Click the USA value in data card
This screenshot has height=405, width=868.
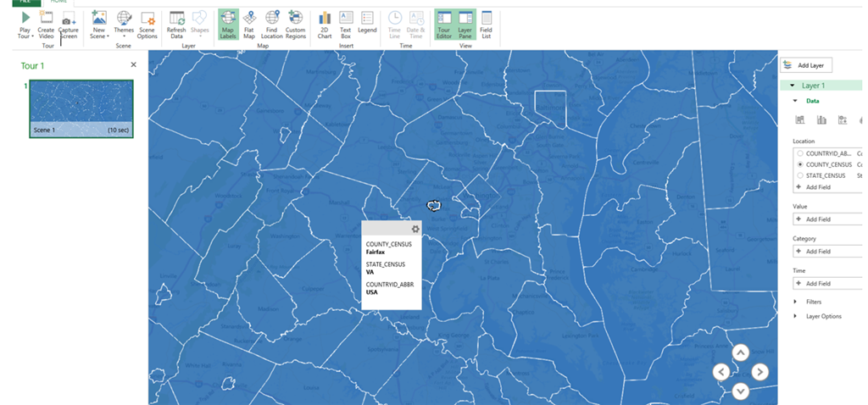click(x=371, y=292)
